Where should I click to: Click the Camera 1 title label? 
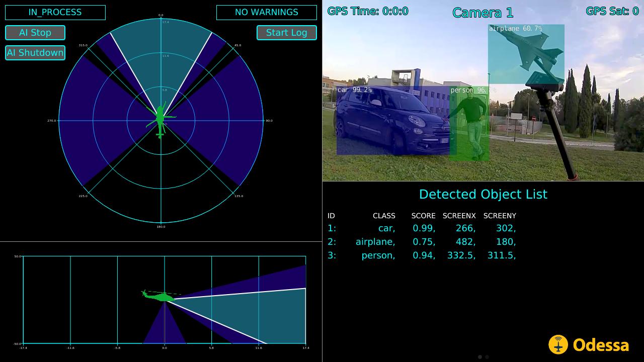click(484, 13)
